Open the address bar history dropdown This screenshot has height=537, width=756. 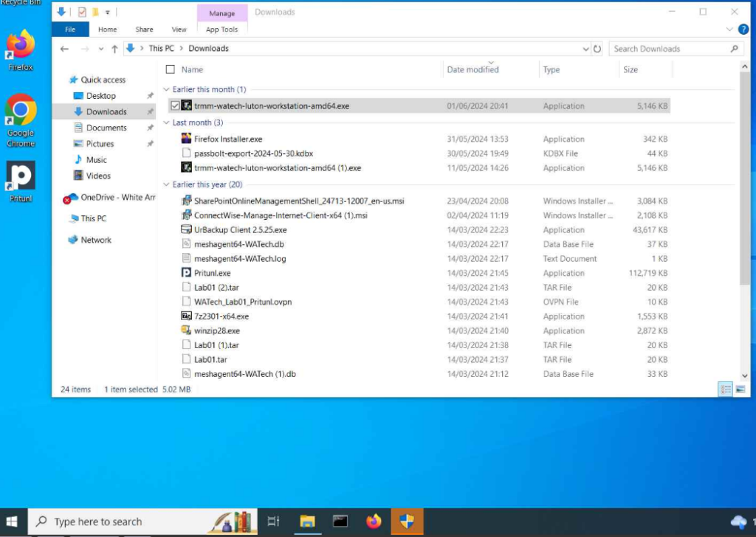click(585, 49)
